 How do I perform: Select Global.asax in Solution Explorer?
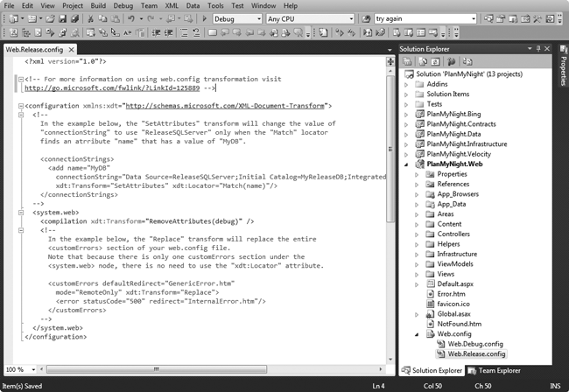(453, 314)
